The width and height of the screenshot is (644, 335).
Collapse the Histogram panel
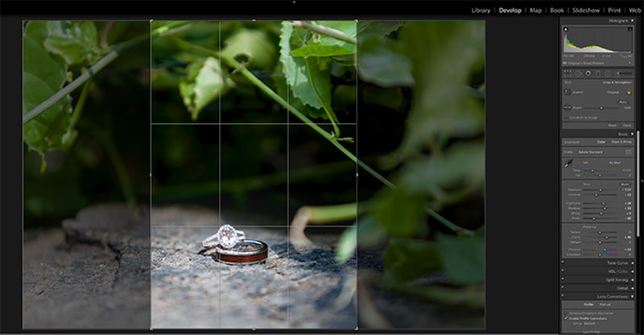click(618, 20)
